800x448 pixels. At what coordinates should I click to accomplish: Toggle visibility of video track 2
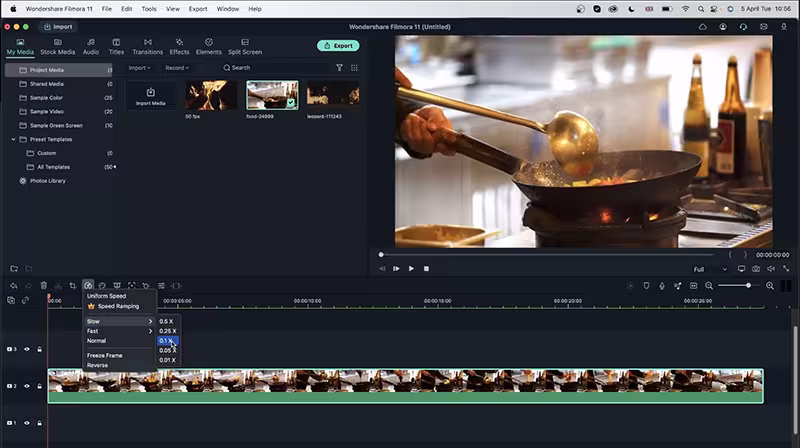click(x=27, y=386)
